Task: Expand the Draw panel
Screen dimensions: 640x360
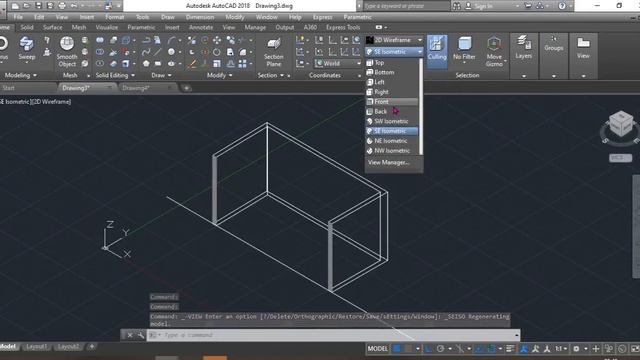Action: point(162,75)
